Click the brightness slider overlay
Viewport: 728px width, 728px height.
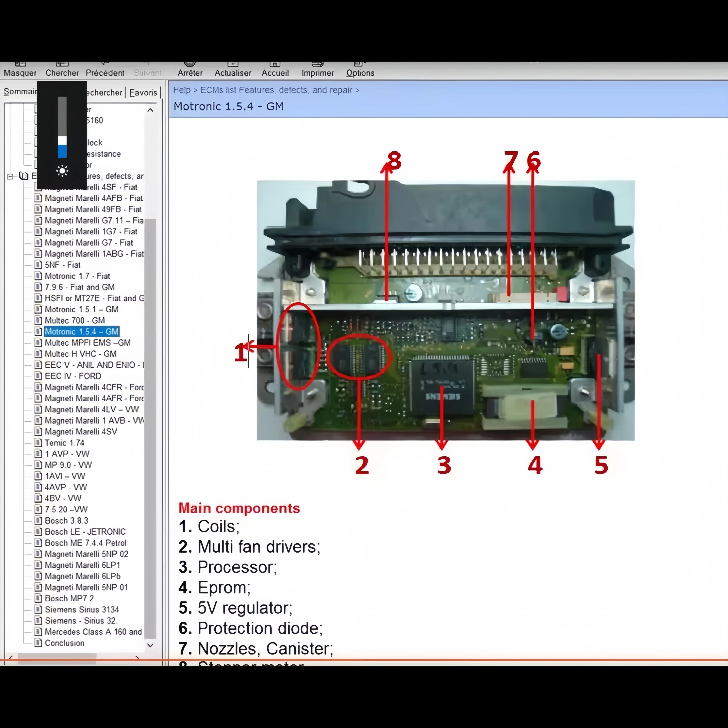pos(62,127)
